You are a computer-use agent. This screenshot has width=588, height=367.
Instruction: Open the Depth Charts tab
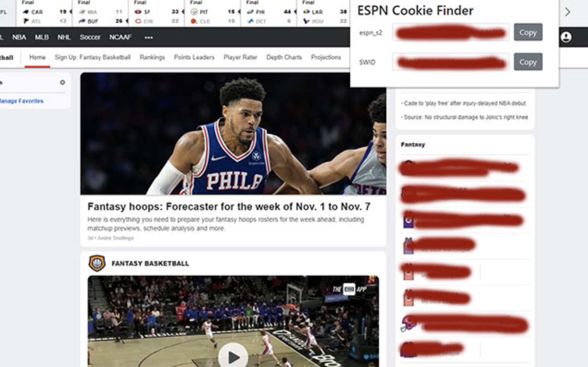click(x=284, y=57)
